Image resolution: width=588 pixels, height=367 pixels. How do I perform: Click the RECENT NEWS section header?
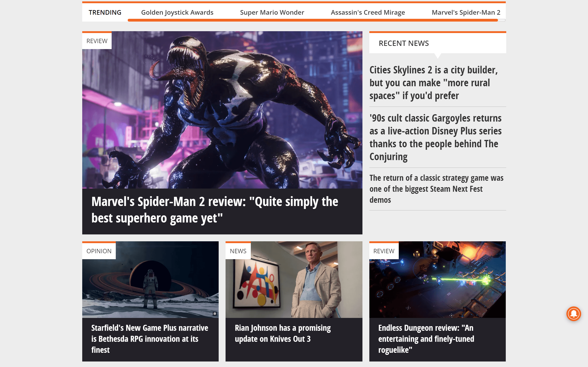click(403, 43)
